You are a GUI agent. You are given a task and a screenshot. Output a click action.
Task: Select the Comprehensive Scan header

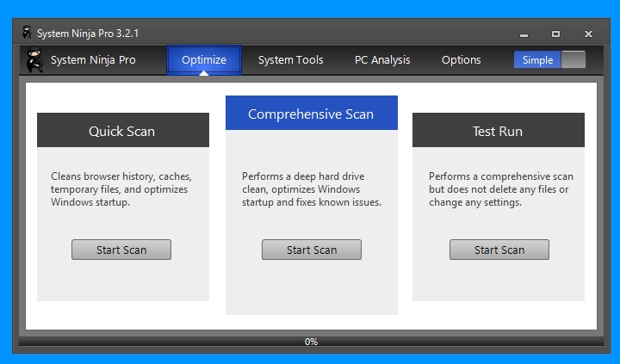[312, 113]
